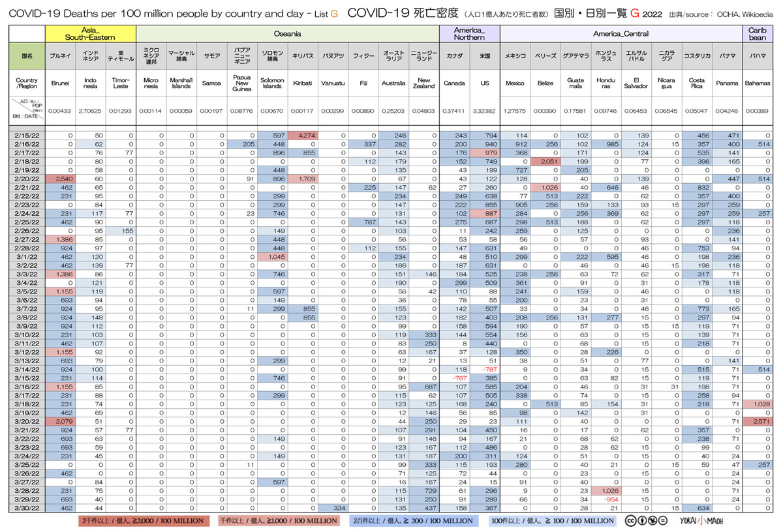
Task: Select the Kiribati column header
Action: pos(302,83)
